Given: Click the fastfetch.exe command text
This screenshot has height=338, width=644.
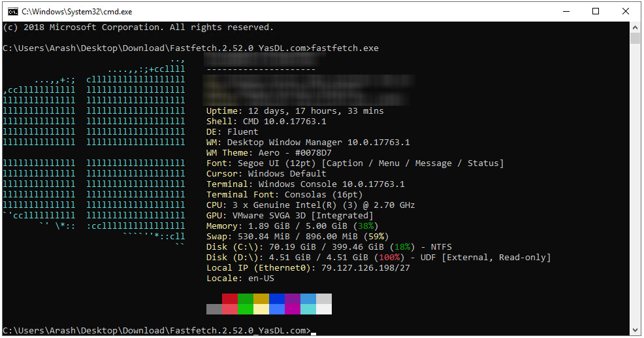Looking at the screenshot, I should [345, 48].
